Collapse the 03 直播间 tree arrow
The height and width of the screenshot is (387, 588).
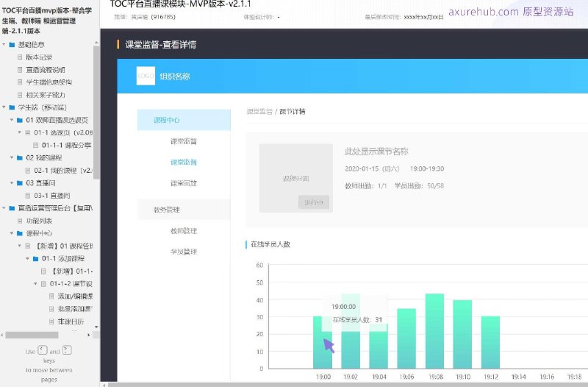pos(12,182)
